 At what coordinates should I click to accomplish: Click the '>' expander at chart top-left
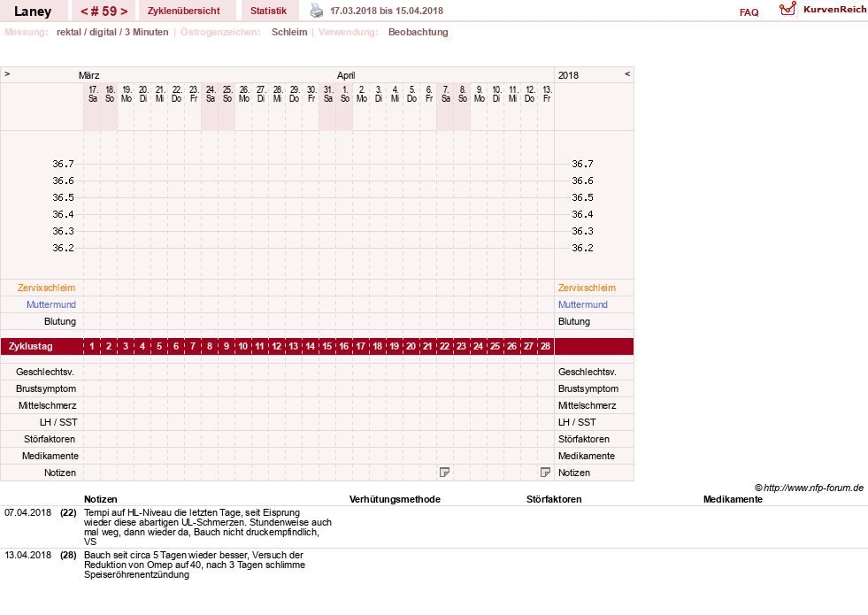coord(7,73)
